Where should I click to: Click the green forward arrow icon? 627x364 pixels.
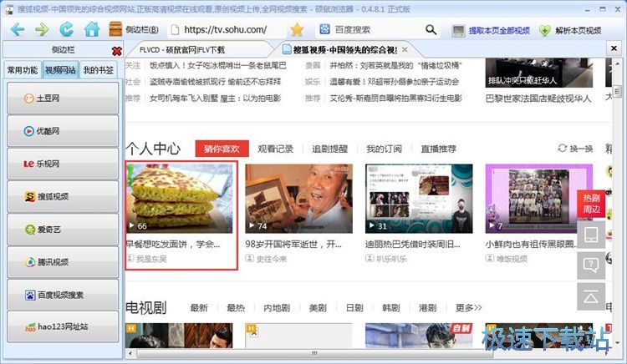pyautogui.click(x=42, y=29)
